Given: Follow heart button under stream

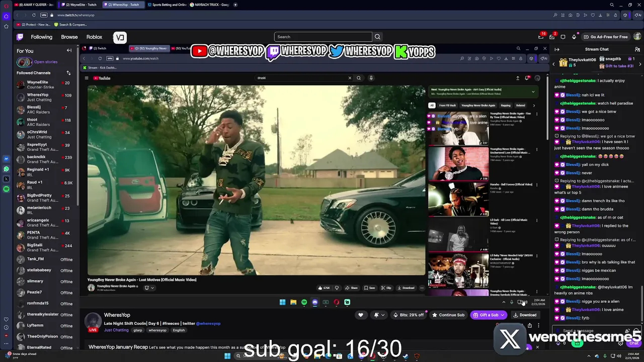Looking at the screenshot, I should coord(360,315).
